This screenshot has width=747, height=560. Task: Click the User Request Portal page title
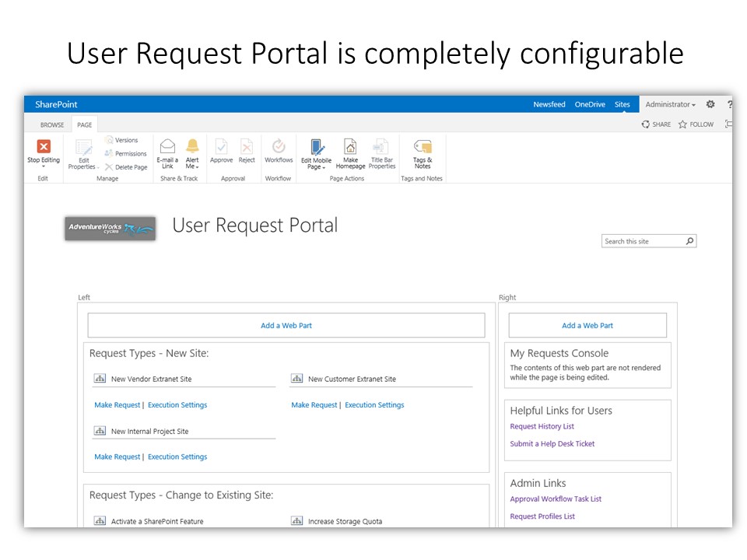click(255, 226)
